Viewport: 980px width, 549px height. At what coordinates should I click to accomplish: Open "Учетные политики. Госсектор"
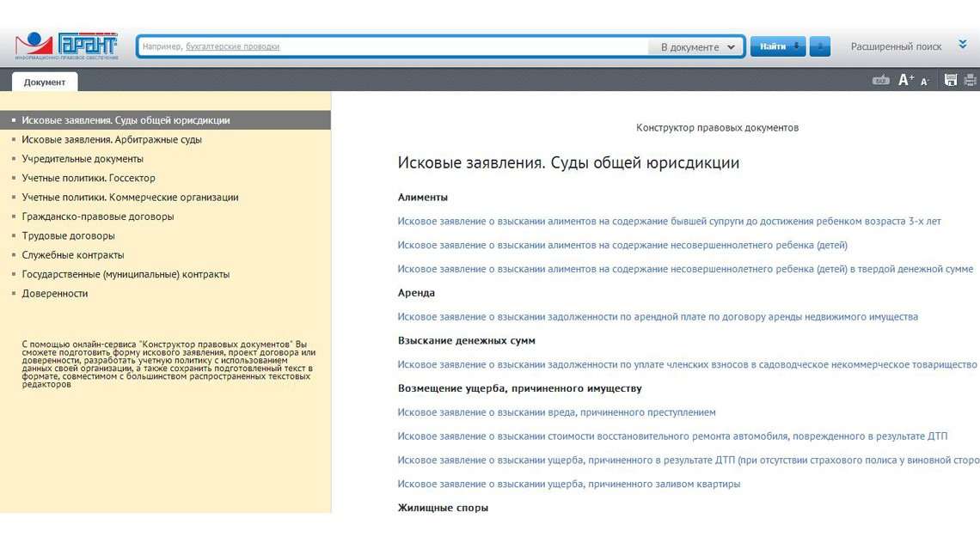[x=89, y=178]
